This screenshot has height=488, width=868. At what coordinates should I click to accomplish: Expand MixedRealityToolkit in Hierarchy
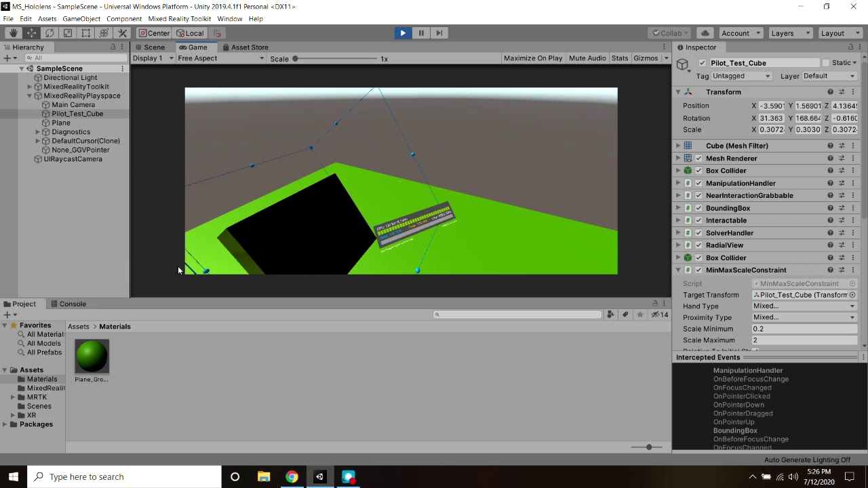click(30, 87)
